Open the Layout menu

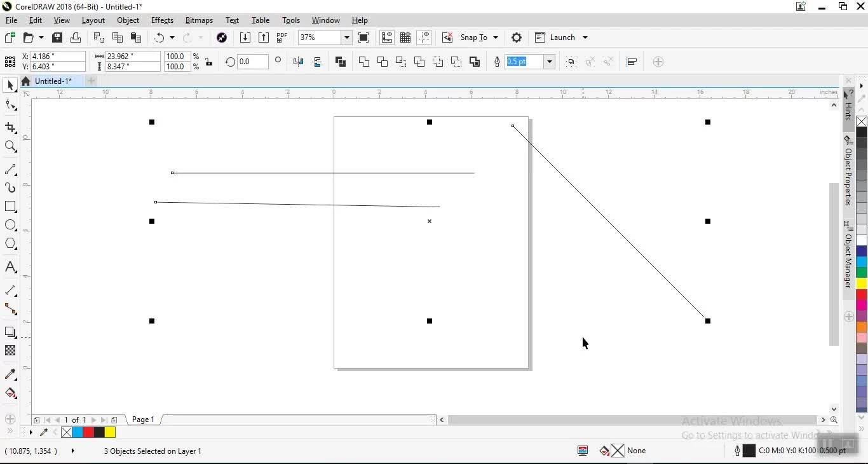[x=93, y=20]
